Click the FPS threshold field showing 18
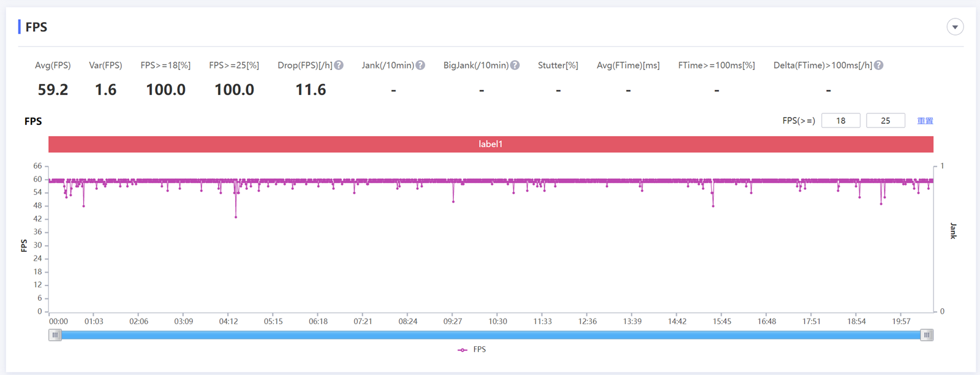 point(840,121)
